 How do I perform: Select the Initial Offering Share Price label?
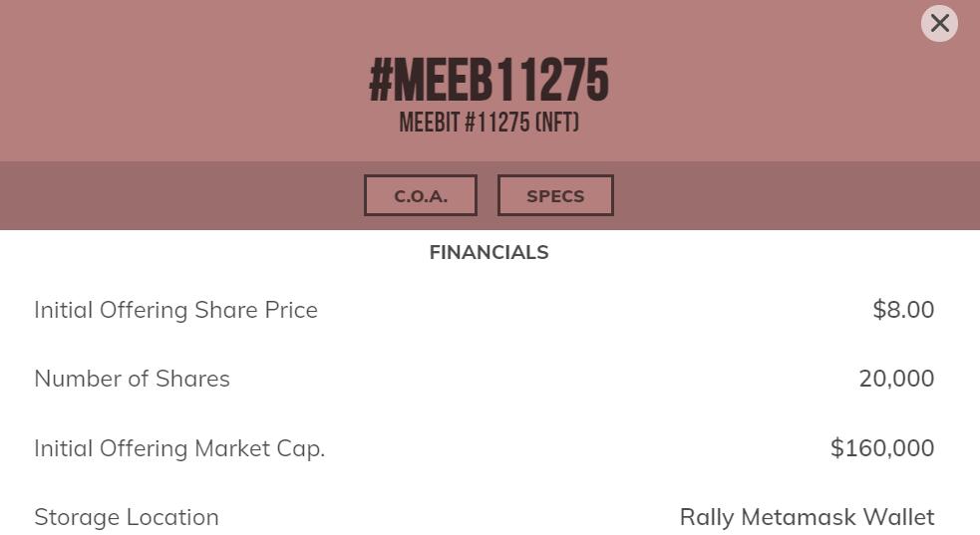coord(175,310)
